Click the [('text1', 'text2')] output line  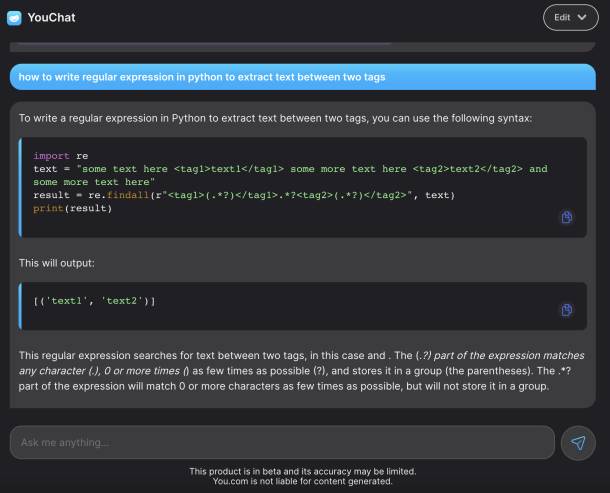click(94, 301)
